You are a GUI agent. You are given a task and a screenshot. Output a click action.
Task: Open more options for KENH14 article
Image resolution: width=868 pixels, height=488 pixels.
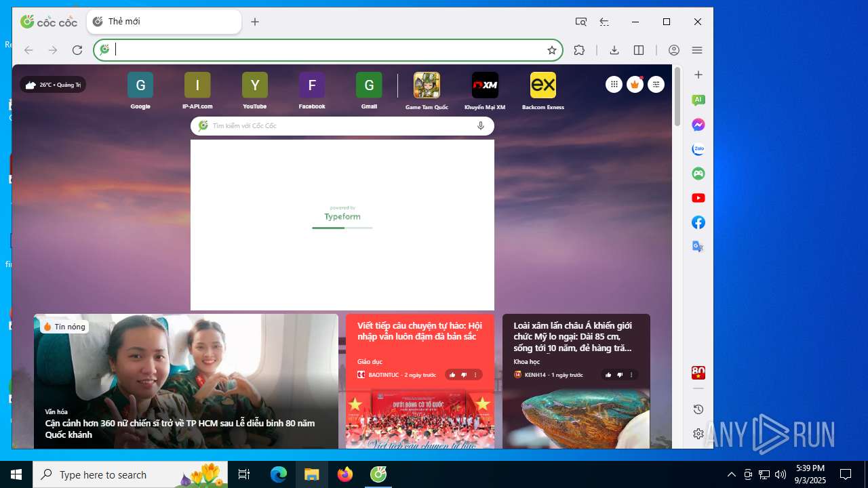coord(631,375)
